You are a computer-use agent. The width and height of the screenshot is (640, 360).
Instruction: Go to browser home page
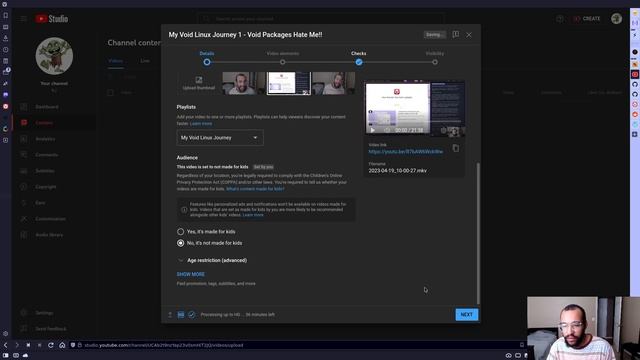coord(62,345)
